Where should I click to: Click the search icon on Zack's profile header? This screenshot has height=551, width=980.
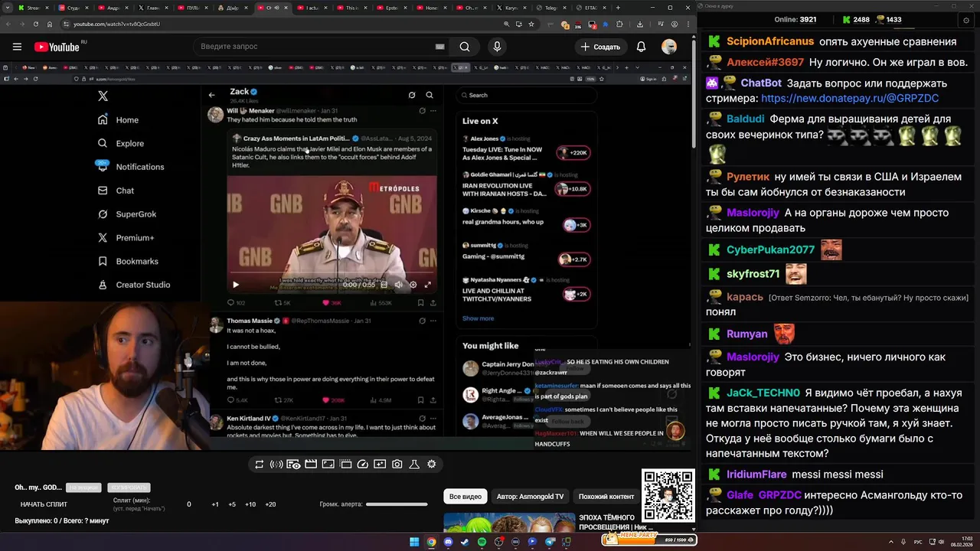(x=430, y=95)
